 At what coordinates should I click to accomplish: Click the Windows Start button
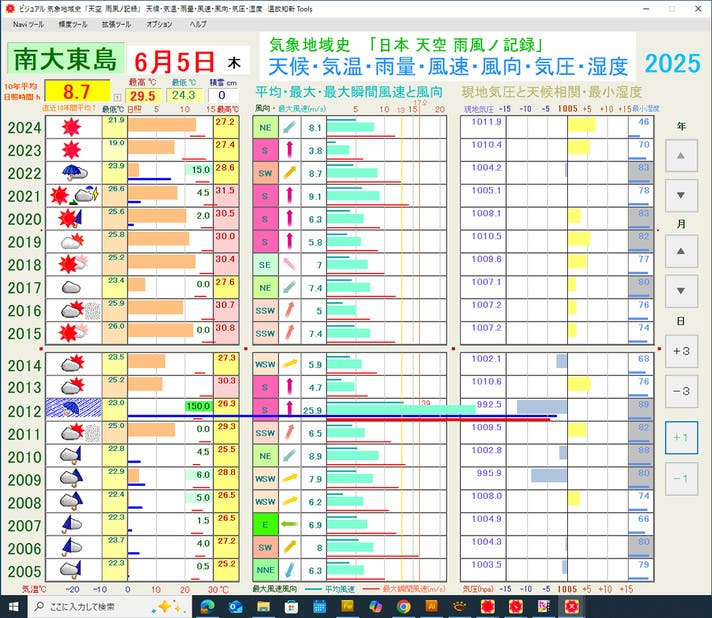(14, 606)
